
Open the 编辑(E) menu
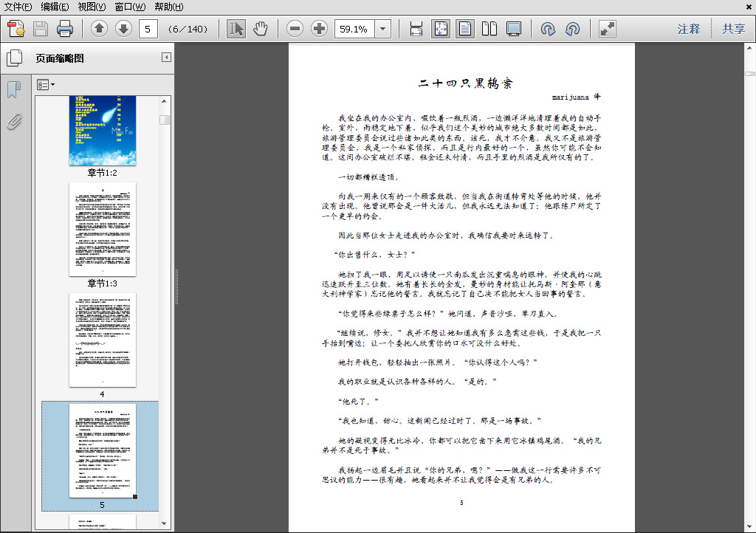tap(55, 7)
